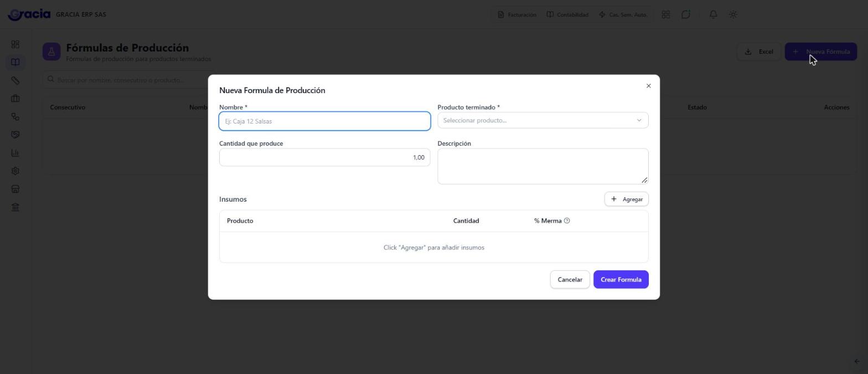Focus the Cantidad que produce field
The height and width of the screenshot is (374, 868).
coord(324,157)
